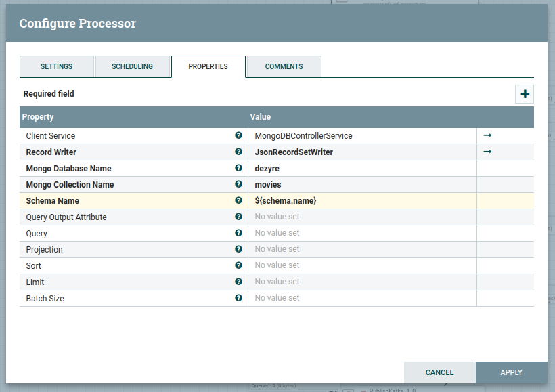Screen dimensions: 555x392
Task: Show help for the Schema Name property
Action: [238, 200]
